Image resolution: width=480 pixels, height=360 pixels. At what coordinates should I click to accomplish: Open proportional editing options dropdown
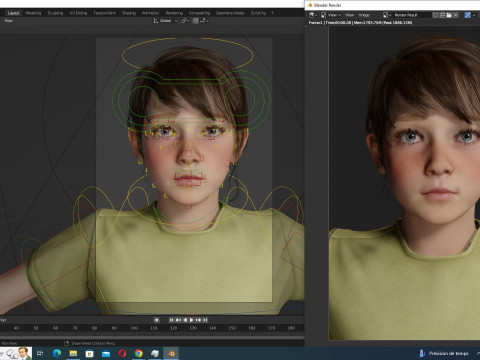click(x=205, y=21)
